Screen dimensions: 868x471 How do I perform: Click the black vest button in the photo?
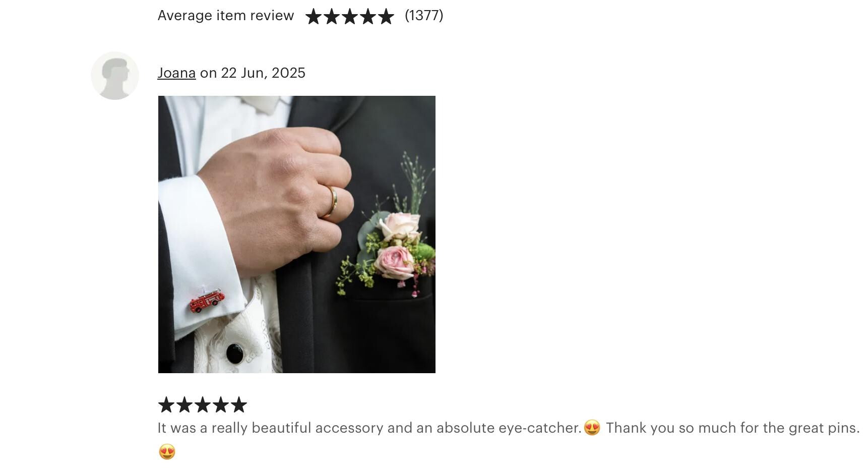tap(234, 354)
